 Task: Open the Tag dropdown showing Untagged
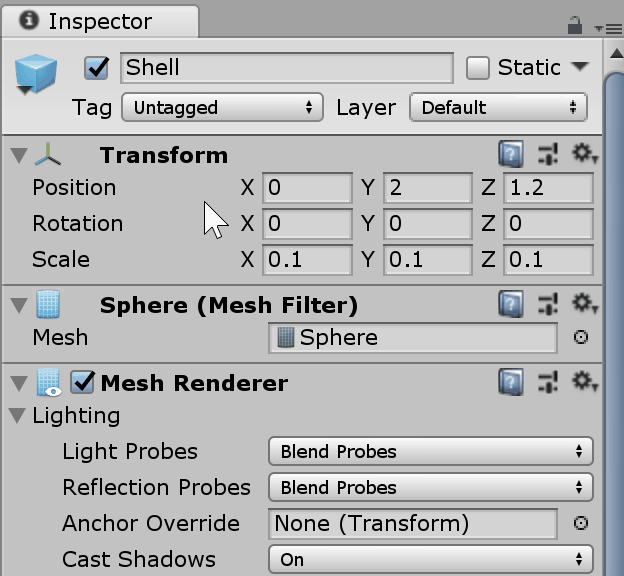222,107
